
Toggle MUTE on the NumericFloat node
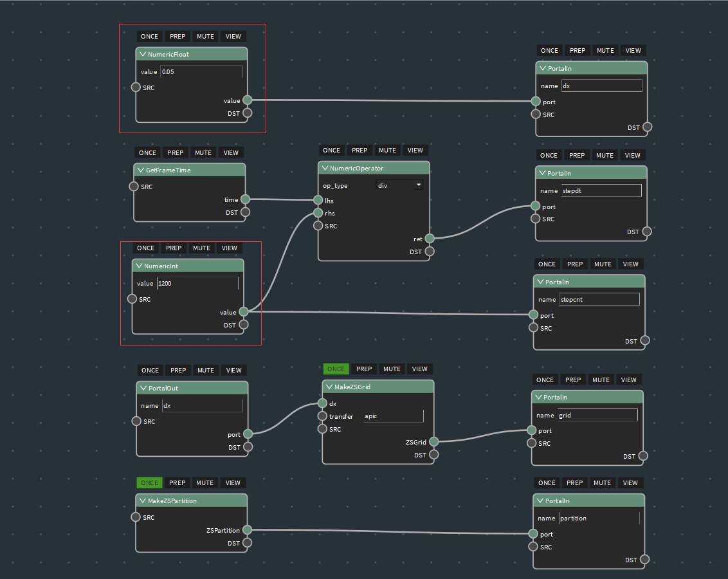[x=205, y=36]
